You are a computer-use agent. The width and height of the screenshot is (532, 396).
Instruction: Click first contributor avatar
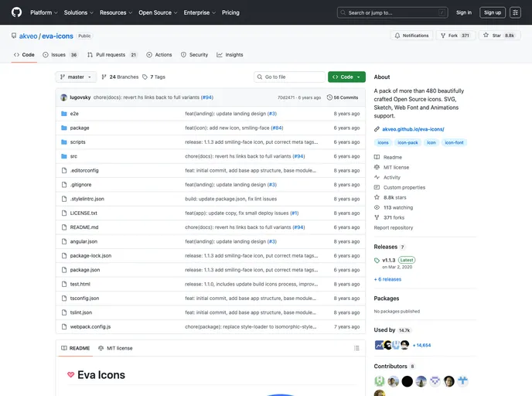point(380,381)
